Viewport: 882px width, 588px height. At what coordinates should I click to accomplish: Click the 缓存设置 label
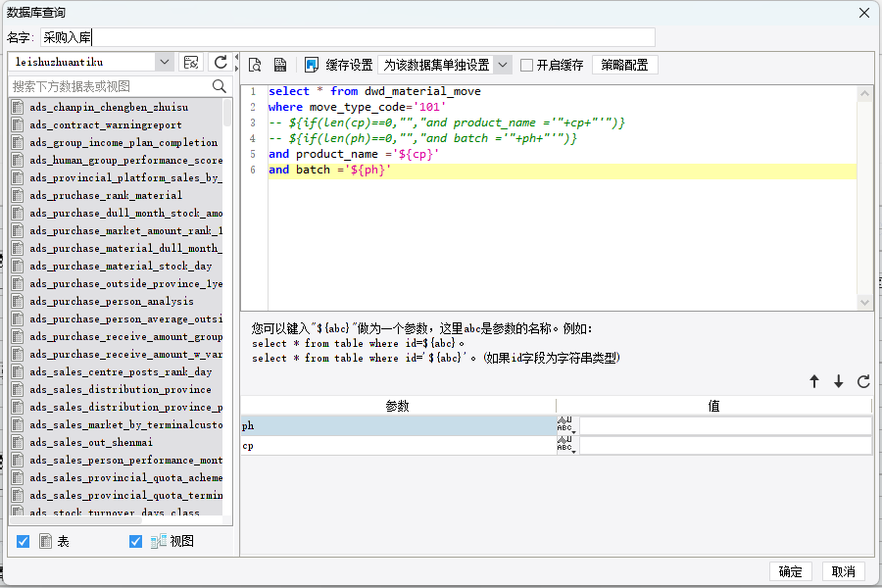349,66
